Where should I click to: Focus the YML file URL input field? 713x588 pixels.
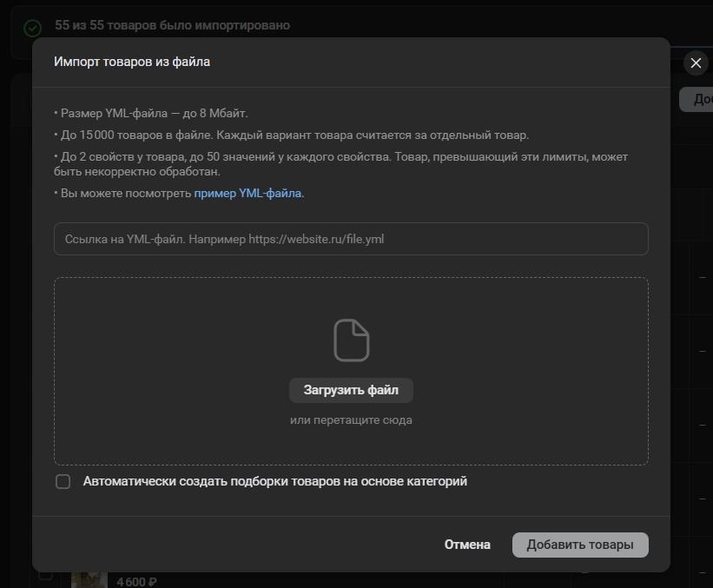coord(351,239)
